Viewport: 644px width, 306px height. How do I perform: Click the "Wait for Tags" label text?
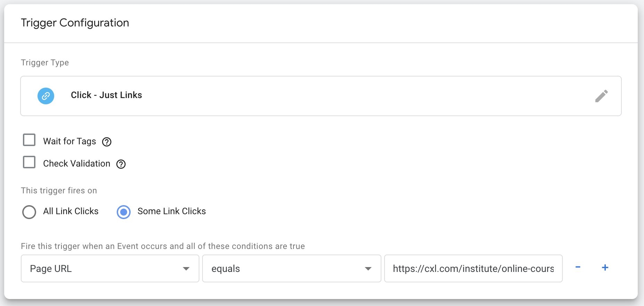69,141
